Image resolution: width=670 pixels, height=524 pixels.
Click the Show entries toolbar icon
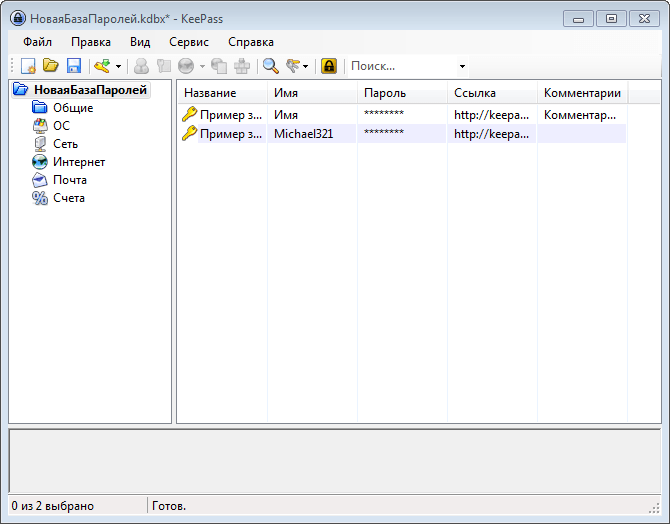point(292,66)
